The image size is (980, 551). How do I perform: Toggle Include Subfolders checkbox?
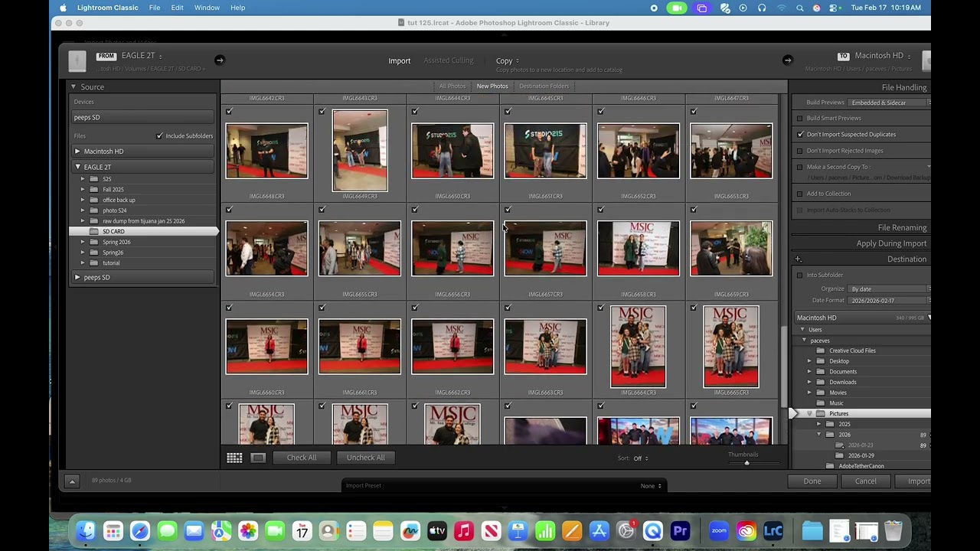pos(159,136)
